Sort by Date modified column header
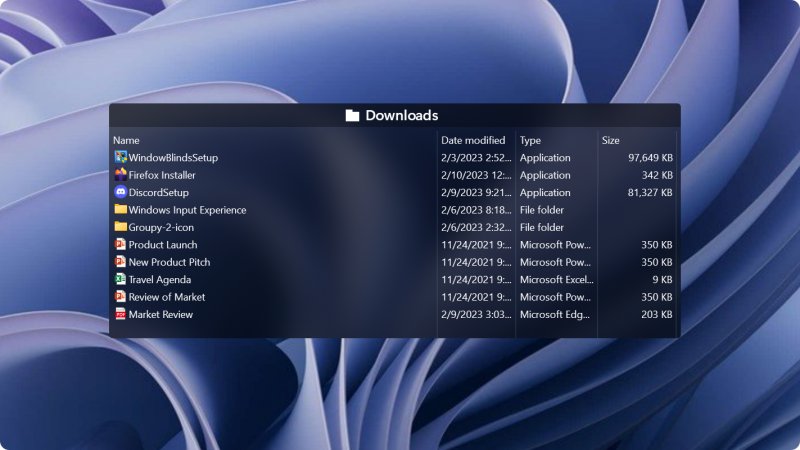 click(x=473, y=140)
